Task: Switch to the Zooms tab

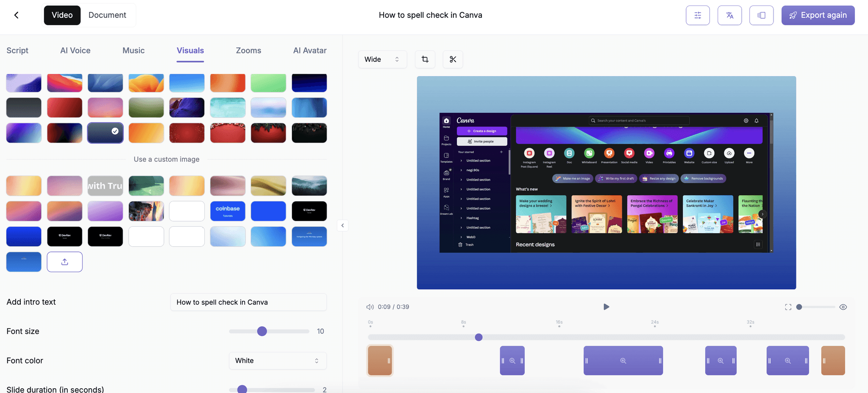Action: click(x=248, y=50)
